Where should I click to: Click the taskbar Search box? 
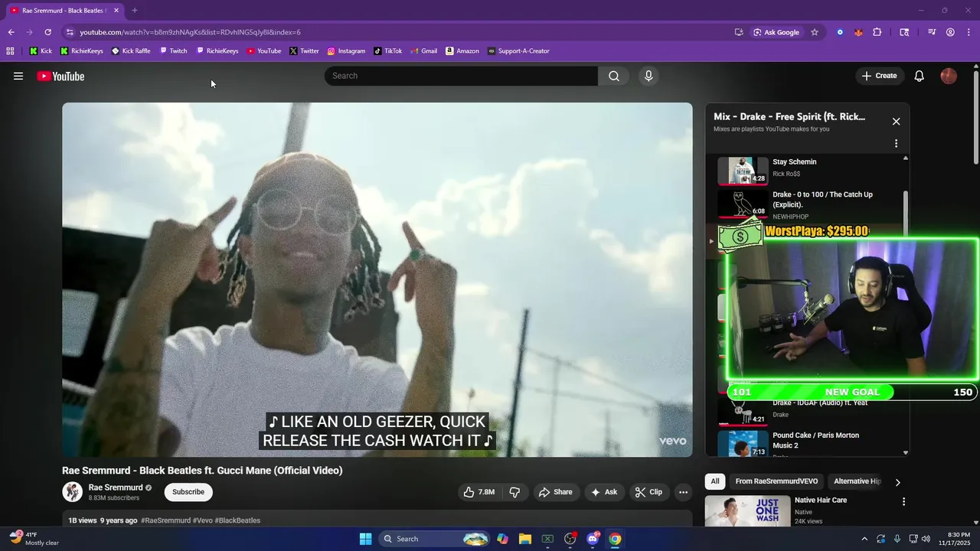click(x=433, y=539)
